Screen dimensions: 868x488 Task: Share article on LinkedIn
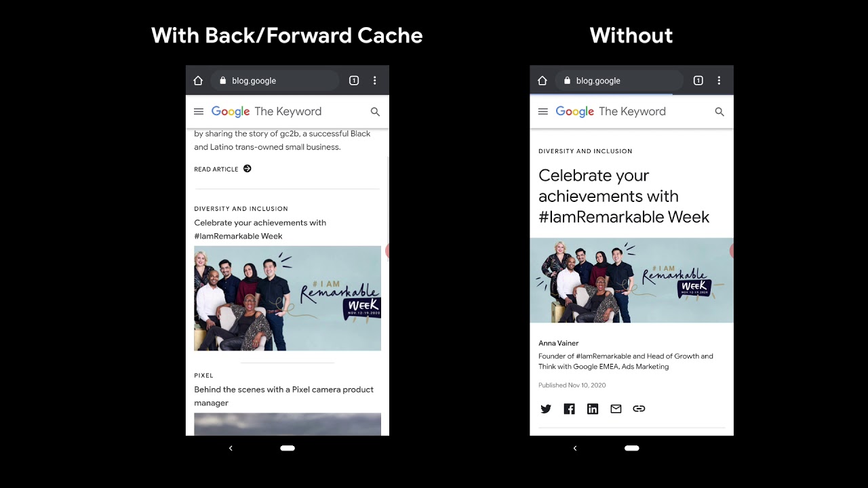[593, 409]
